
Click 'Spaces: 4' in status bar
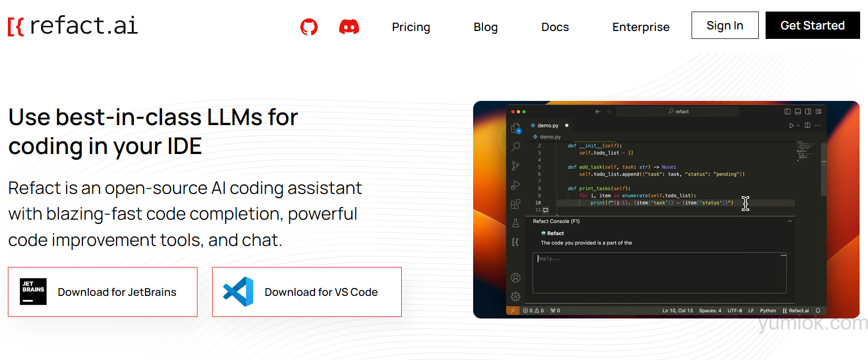click(x=710, y=311)
